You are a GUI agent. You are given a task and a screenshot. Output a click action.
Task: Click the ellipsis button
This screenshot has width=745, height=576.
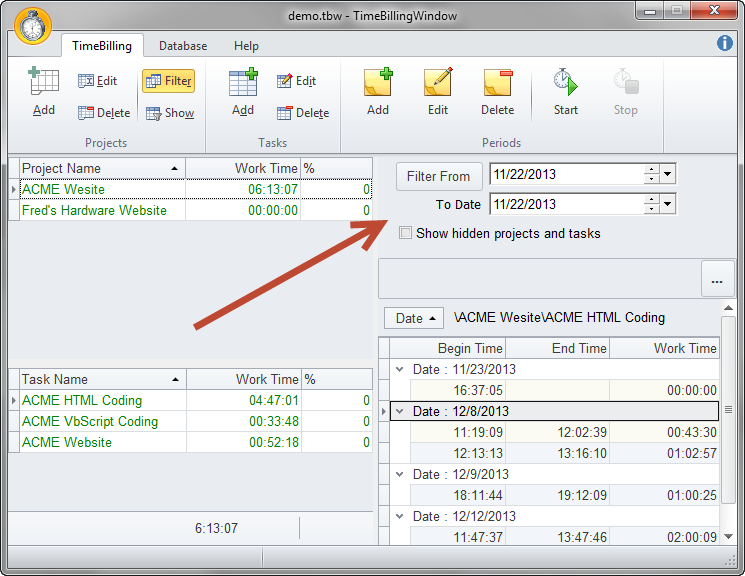pos(717,281)
